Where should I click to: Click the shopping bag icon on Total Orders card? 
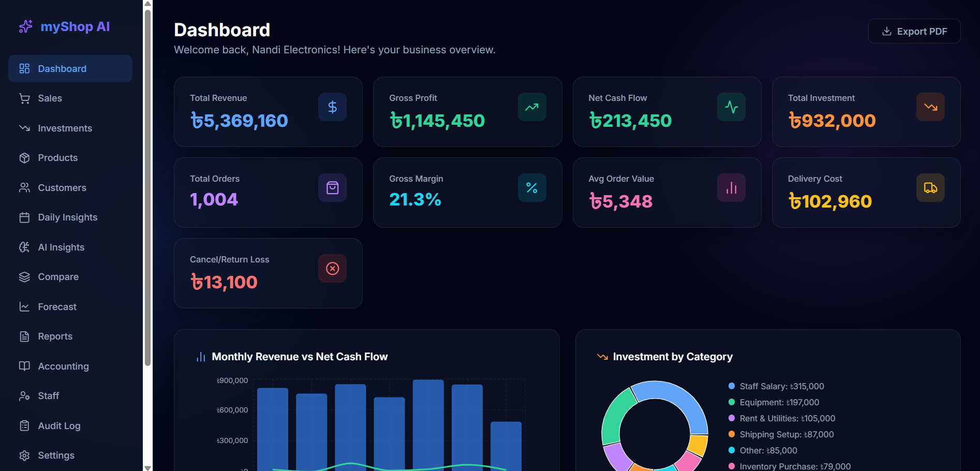[332, 188]
